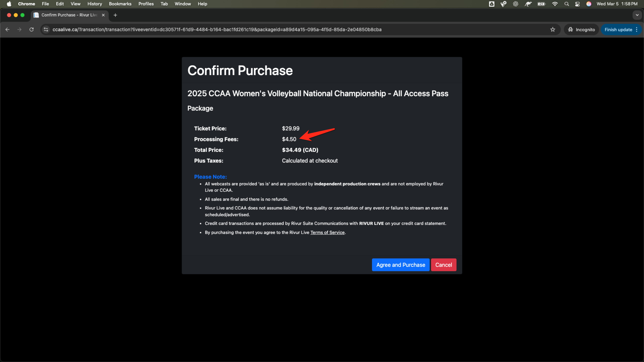Click the $29.99 ticket price value
Viewport: 644px width, 362px height.
click(290, 128)
